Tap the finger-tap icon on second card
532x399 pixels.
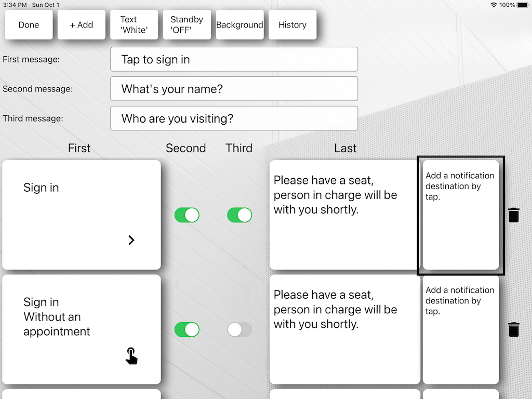(131, 356)
